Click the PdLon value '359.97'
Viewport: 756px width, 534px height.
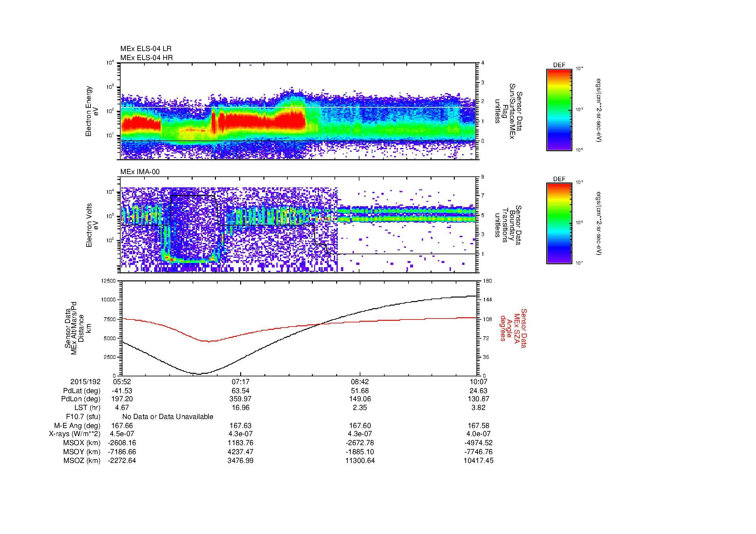(x=241, y=399)
